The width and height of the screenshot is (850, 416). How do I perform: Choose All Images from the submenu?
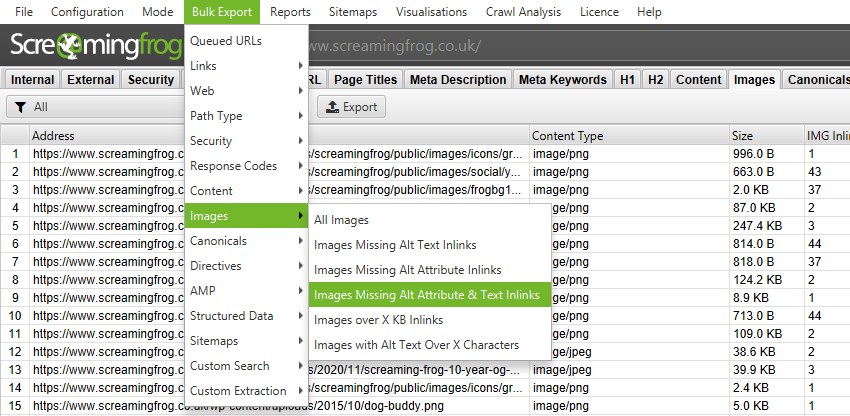point(341,220)
